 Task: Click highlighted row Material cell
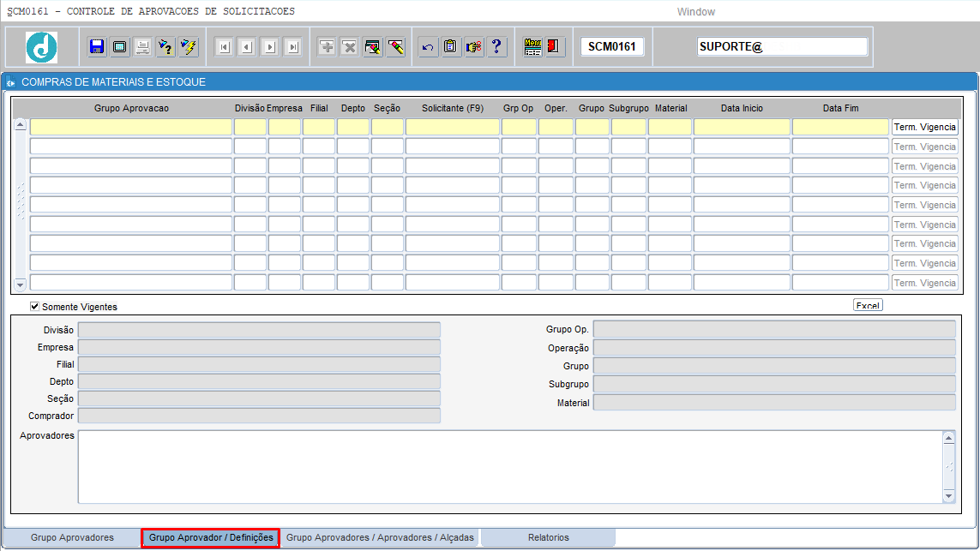coord(670,128)
